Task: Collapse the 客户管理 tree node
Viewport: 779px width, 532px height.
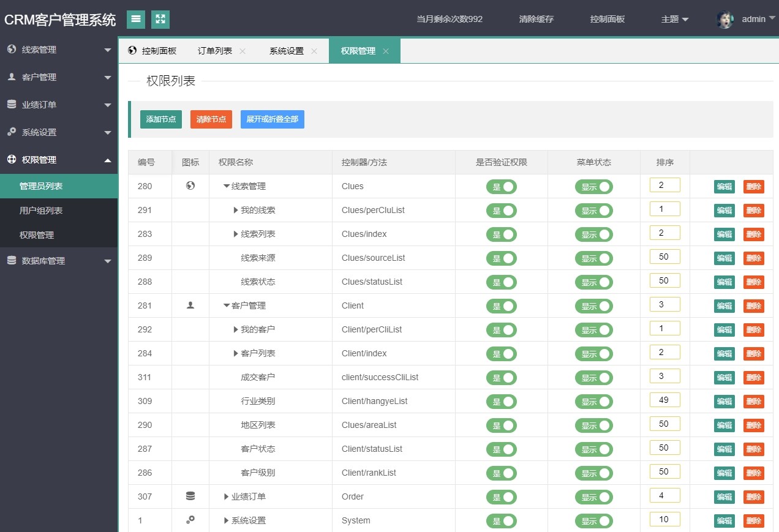Action: (227, 305)
